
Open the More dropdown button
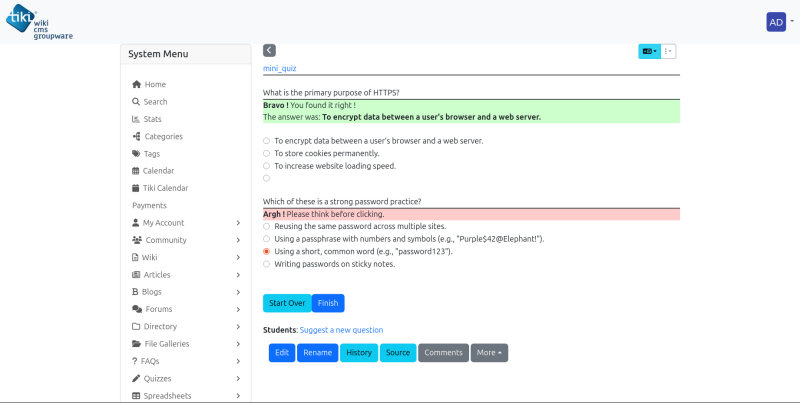(x=489, y=352)
